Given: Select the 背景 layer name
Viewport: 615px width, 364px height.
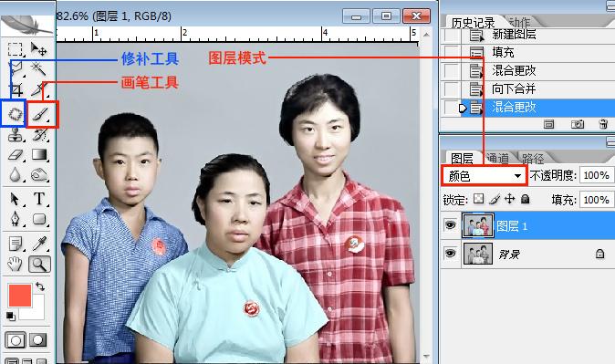Looking at the screenshot, I should pyautogui.click(x=509, y=255).
